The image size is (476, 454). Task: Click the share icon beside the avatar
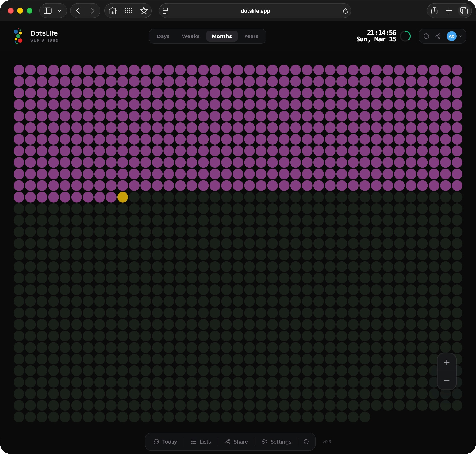tap(438, 36)
